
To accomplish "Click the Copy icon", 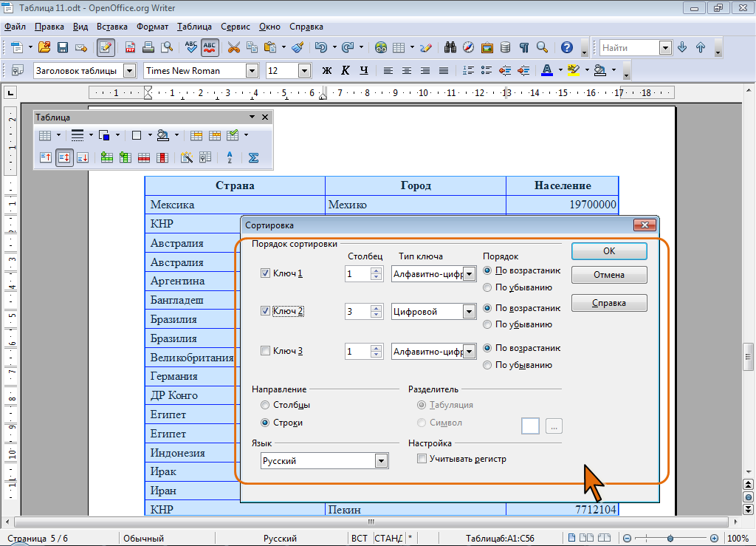I will [x=252, y=47].
